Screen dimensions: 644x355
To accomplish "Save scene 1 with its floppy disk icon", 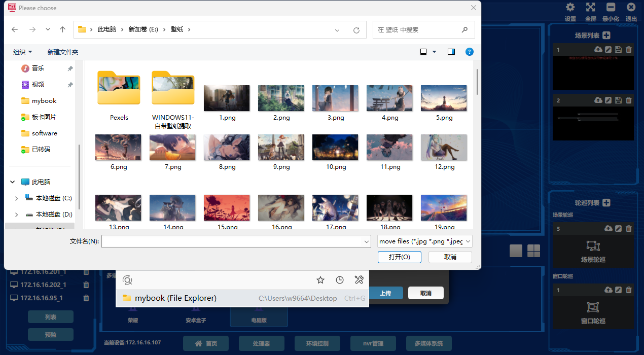I will [618, 50].
